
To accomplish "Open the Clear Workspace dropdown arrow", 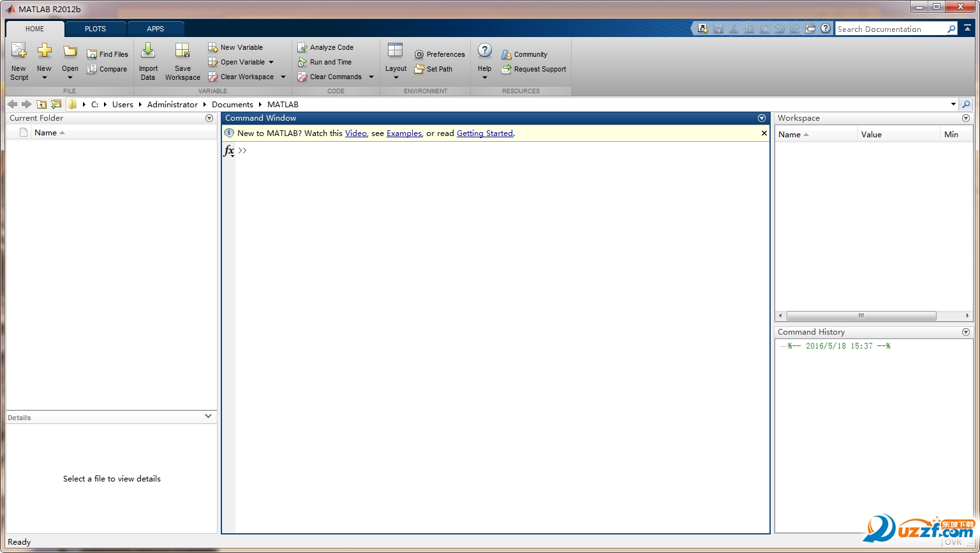I will (x=283, y=77).
